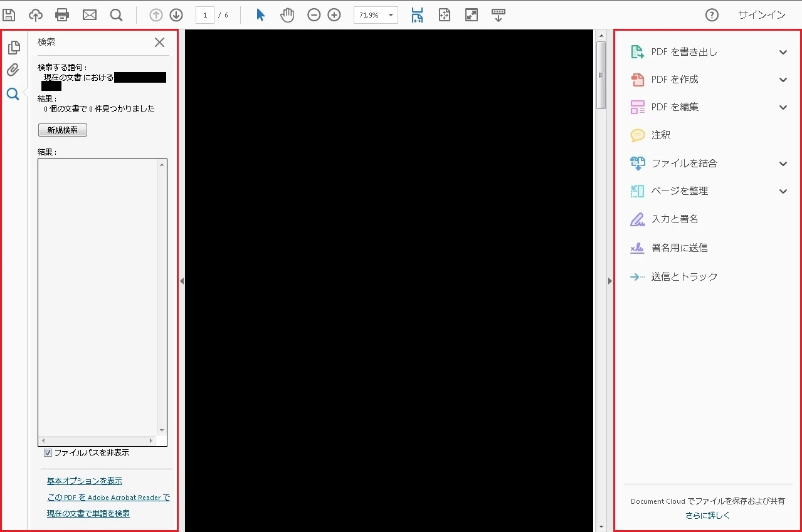802x532 pixels.
Task: Click the Document Cloud でファイルを保存および共有 text
Action: pyautogui.click(x=708, y=501)
